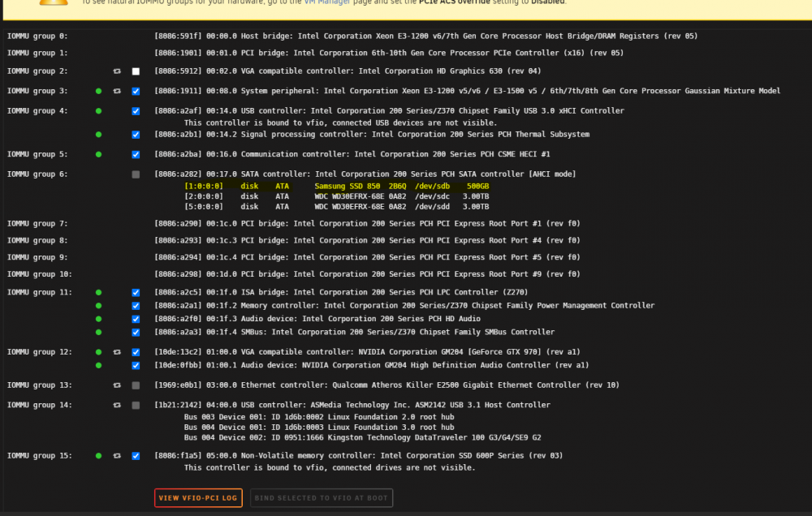The width and height of the screenshot is (812, 516).
Task: Click green status dot for IOMMU group 3
Action: (98, 91)
